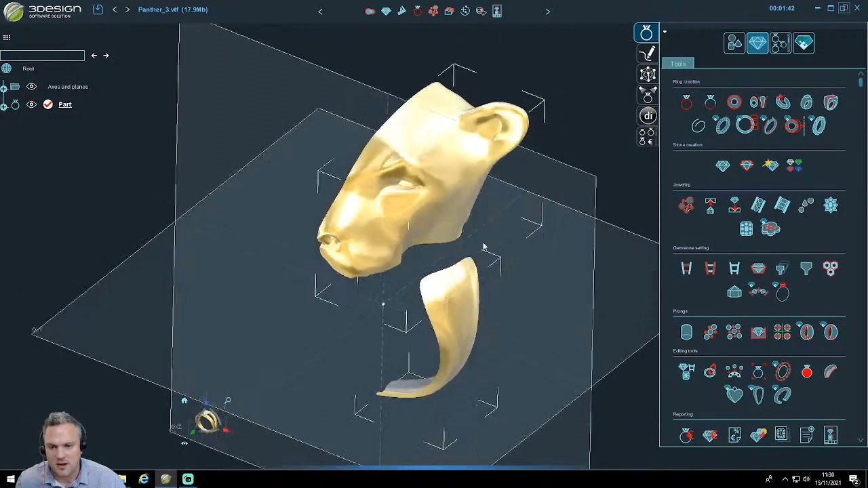Click the gemstone with star stone creation icon
Screen dimensions: 868x488
(x=770, y=165)
